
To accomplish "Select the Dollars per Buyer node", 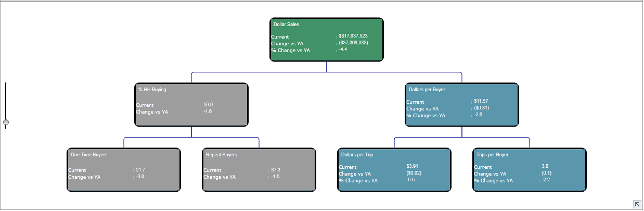I will pos(462,105).
